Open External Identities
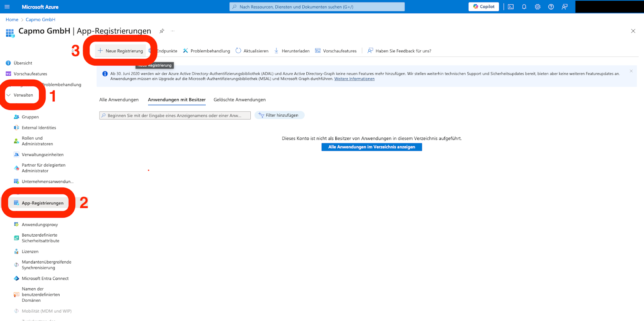The image size is (644, 321). [39, 128]
